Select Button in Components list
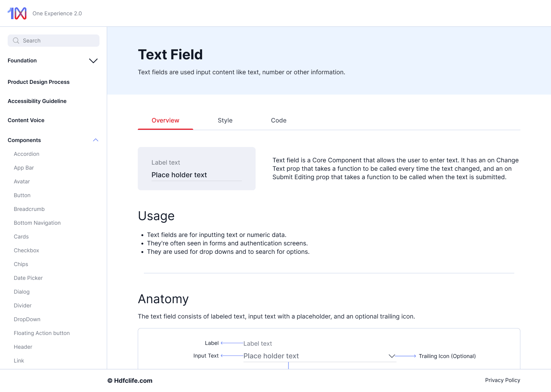Screen dimensions: 551x392 point(22,195)
